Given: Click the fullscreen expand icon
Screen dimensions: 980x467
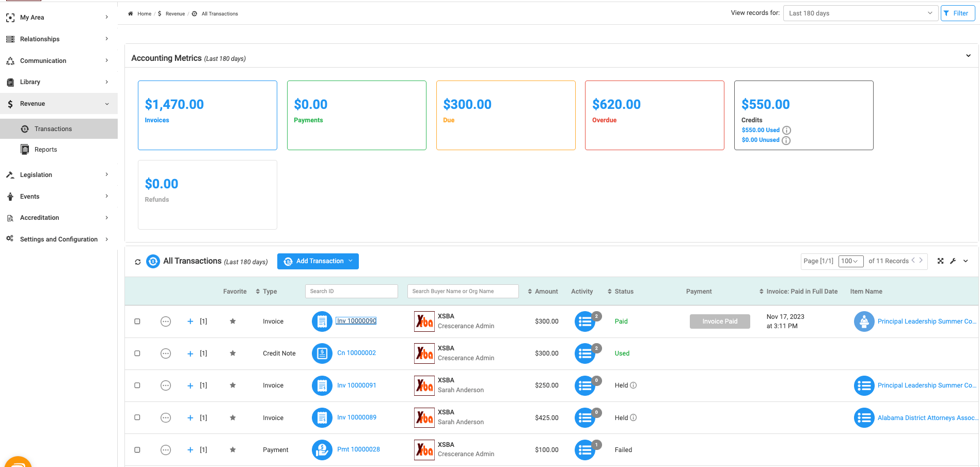Looking at the screenshot, I should [x=941, y=261].
